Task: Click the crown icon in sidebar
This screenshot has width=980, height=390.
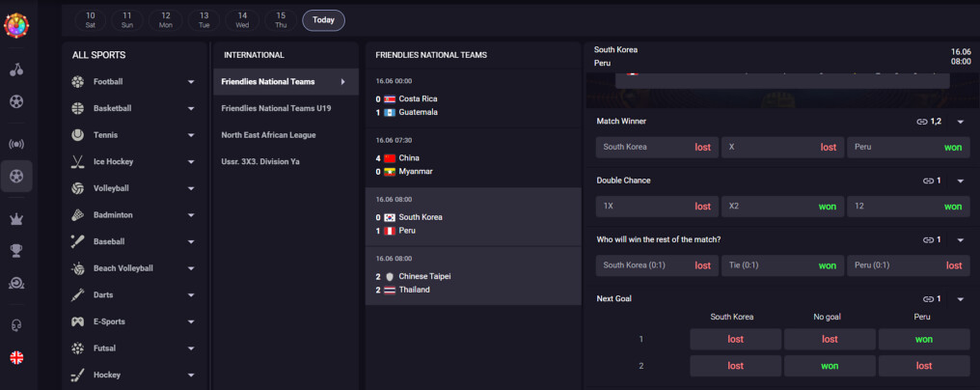Action: coord(16,218)
